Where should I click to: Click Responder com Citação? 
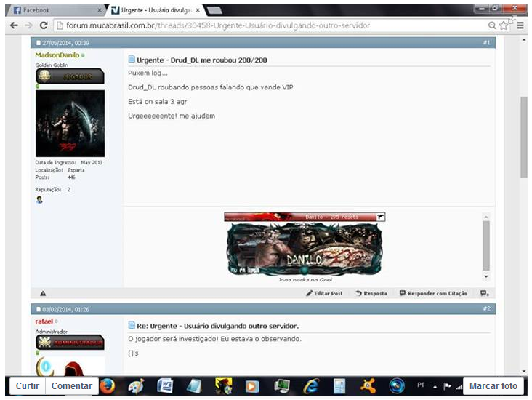pos(433,293)
